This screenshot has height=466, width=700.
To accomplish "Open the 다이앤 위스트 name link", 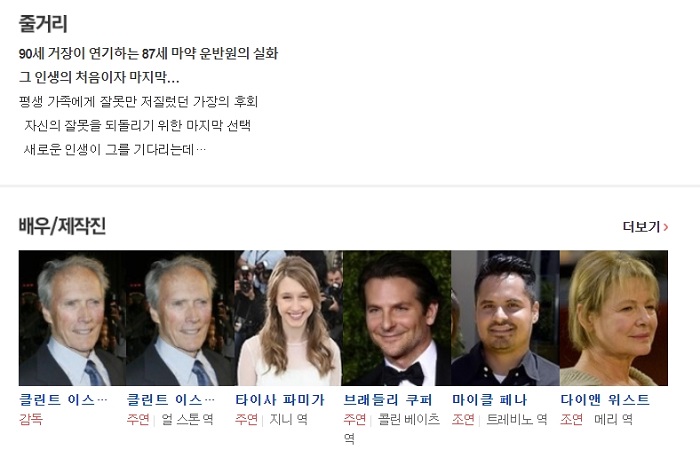I will pos(605,399).
